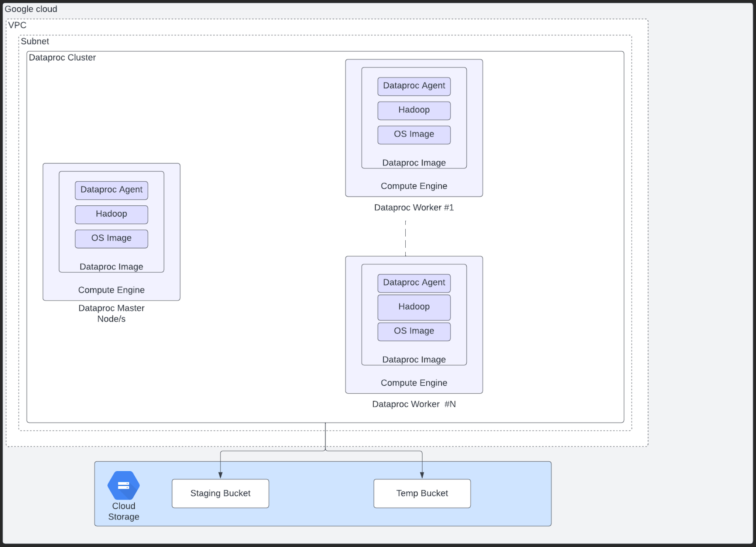The width and height of the screenshot is (756, 547).
Task: Click the 'Dataproc Cluster' label
Action: click(62, 58)
